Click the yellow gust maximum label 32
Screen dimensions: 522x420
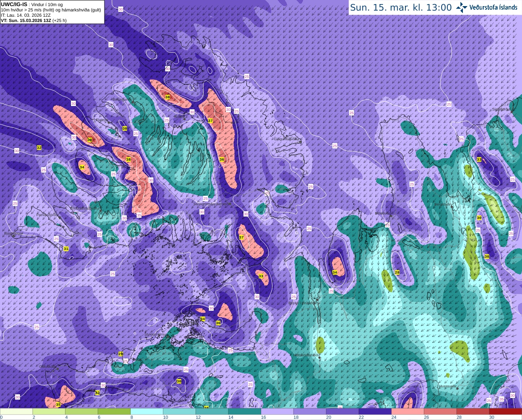pyautogui.click(x=39, y=147)
